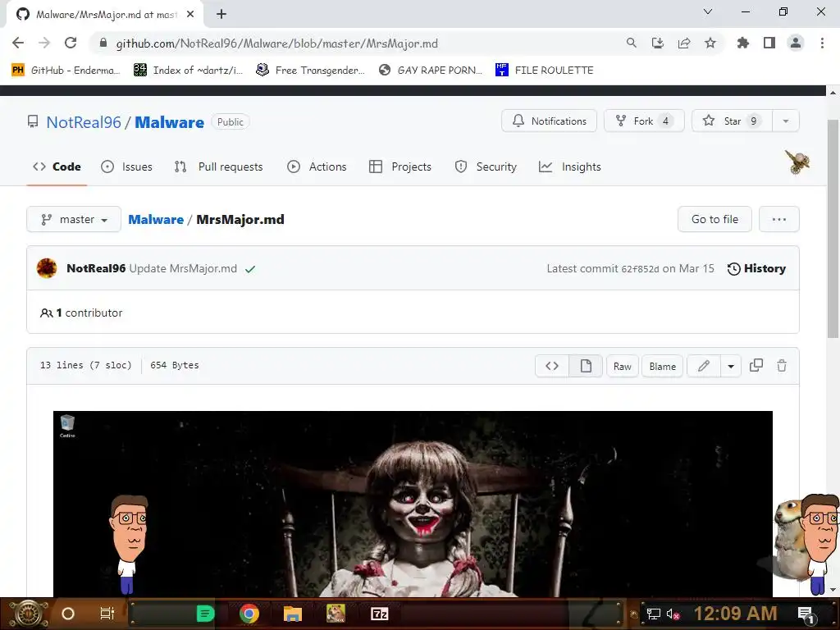Close the Malware/MrsMajor.md tab
Viewport: 840px width, 630px height.
point(190,14)
